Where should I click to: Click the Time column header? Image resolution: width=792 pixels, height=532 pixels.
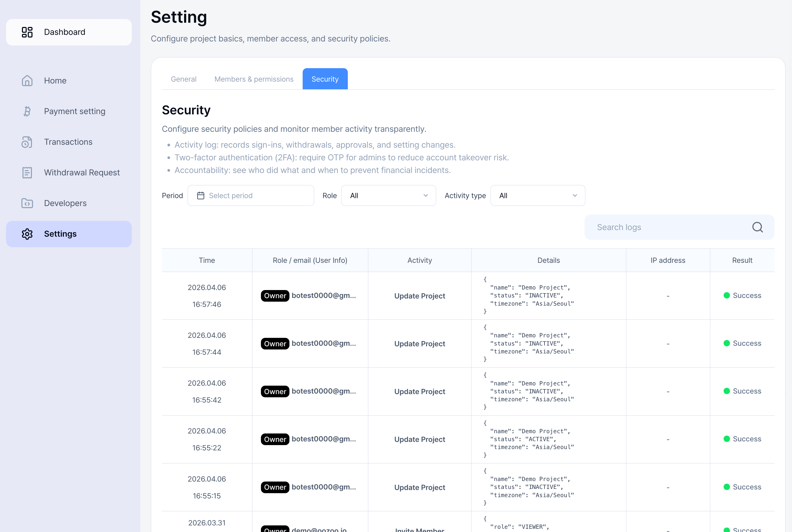207,260
